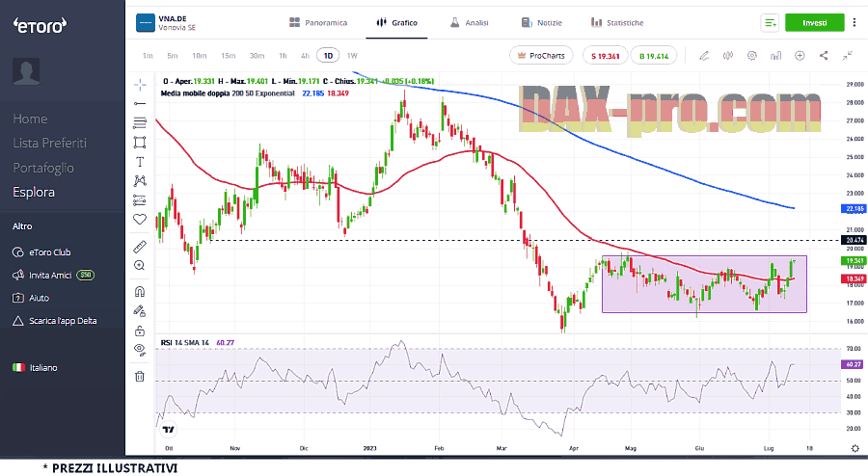Click the add plus circle icon
The image size is (868, 476).
[x=800, y=55]
